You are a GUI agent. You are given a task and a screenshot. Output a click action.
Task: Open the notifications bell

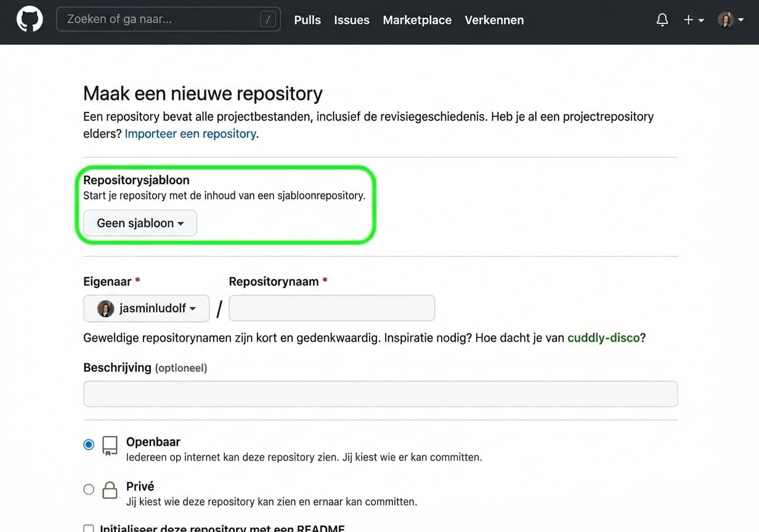[662, 19]
